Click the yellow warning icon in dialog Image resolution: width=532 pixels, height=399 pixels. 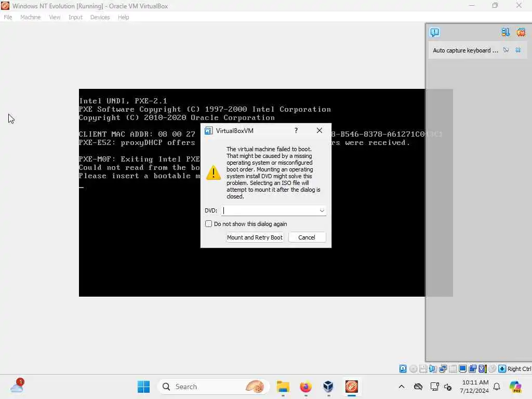coord(214,172)
